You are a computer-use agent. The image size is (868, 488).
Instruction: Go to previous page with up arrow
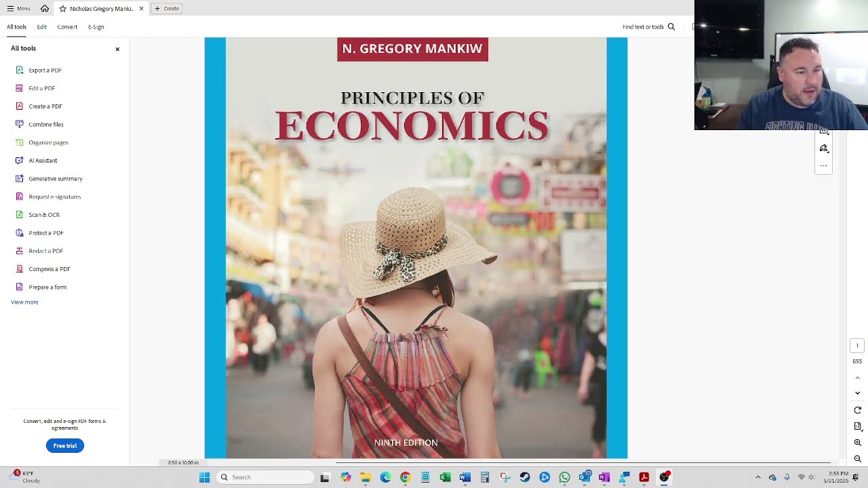click(857, 378)
